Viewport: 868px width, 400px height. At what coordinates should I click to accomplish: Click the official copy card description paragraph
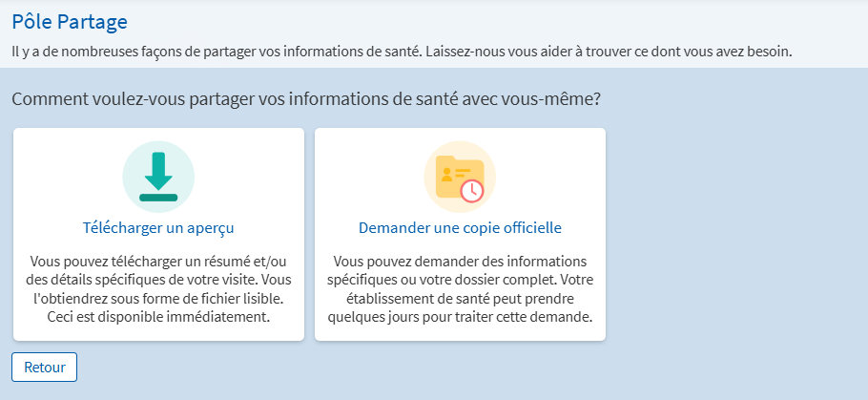(460, 288)
